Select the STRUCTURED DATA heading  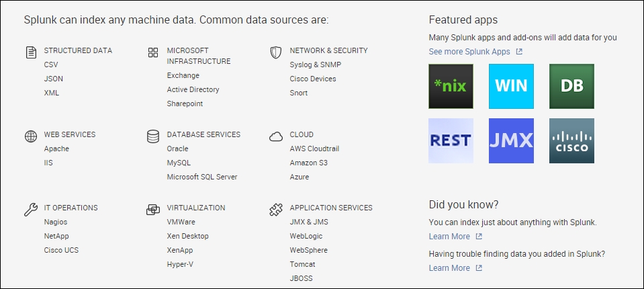pos(78,50)
